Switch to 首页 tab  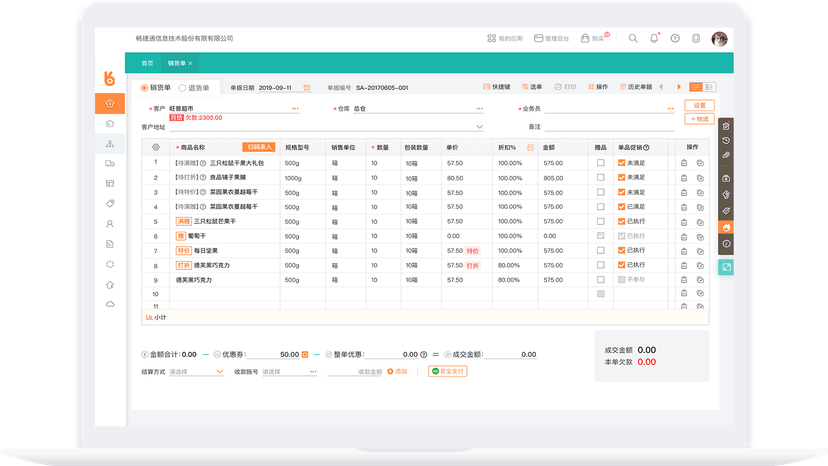[x=147, y=63]
